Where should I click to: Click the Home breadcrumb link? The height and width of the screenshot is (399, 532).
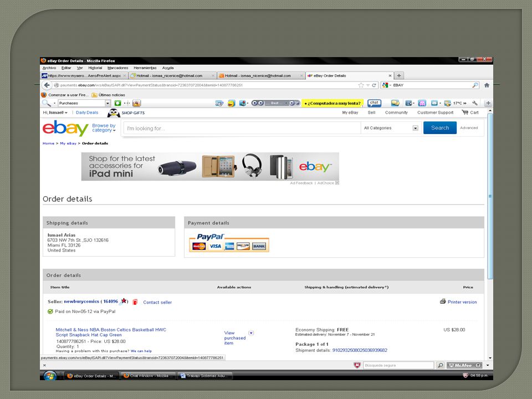click(48, 143)
